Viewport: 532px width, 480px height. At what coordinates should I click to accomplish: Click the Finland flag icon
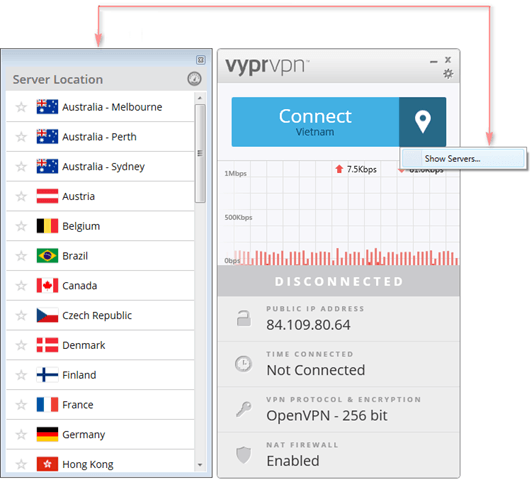47,375
